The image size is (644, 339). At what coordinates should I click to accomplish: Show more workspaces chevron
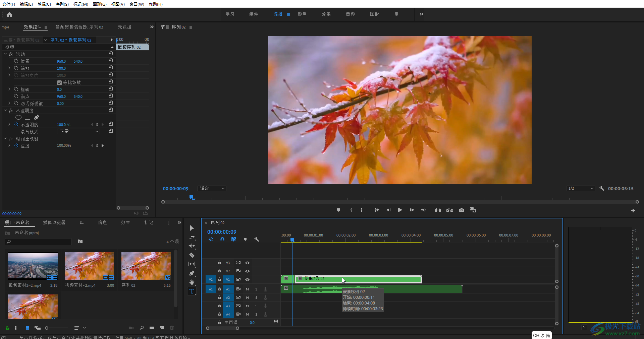point(422,14)
